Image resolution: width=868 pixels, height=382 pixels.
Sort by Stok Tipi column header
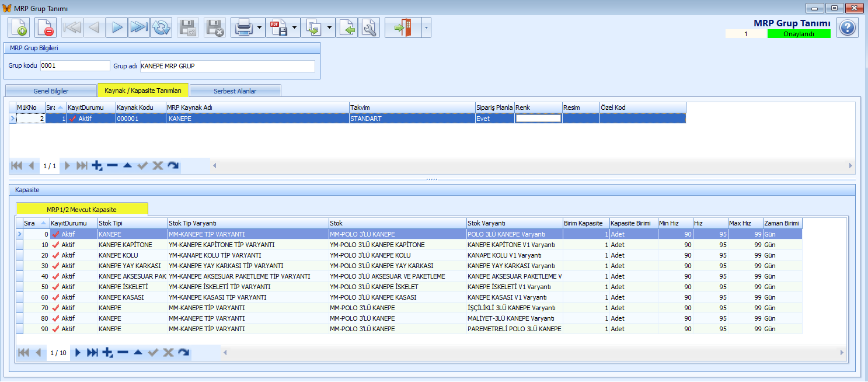[133, 223]
